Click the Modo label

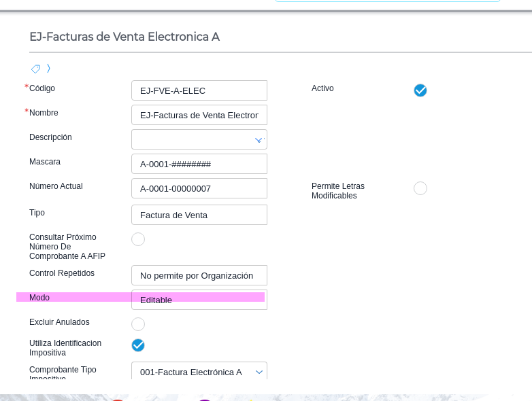coord(39,298)
